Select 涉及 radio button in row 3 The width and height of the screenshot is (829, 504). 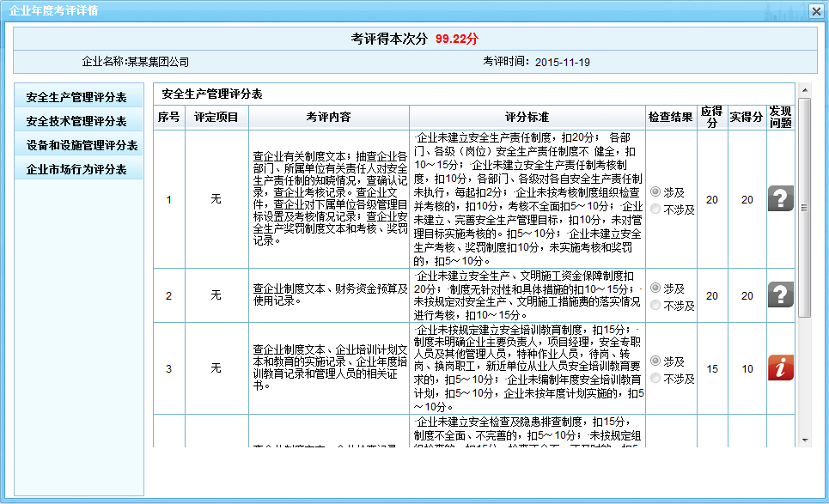656,361
